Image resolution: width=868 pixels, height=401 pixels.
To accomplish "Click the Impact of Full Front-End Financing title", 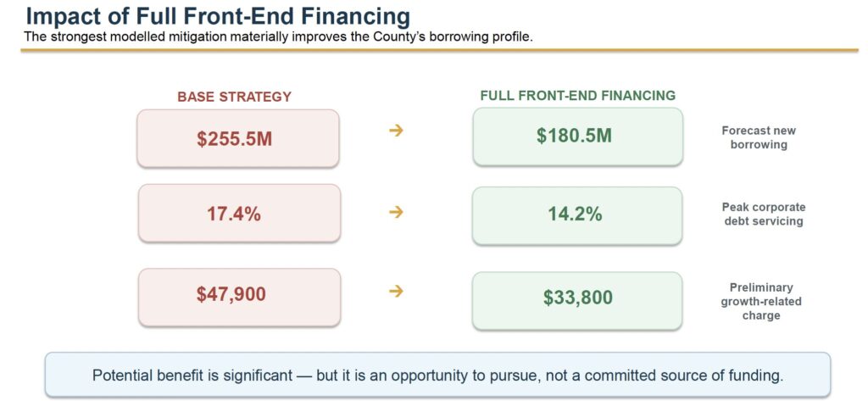I will 218,17.
